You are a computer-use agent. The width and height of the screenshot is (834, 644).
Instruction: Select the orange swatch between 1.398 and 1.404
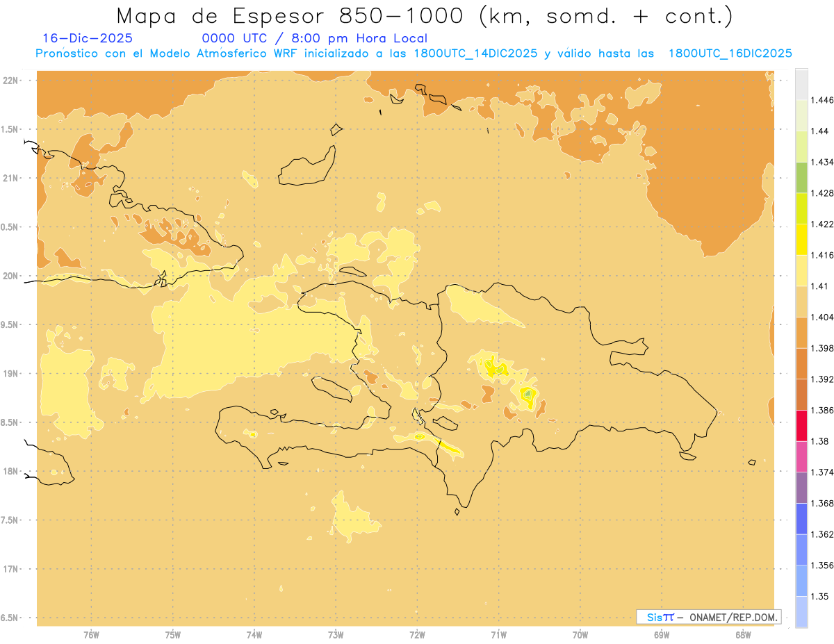[801, 332]
